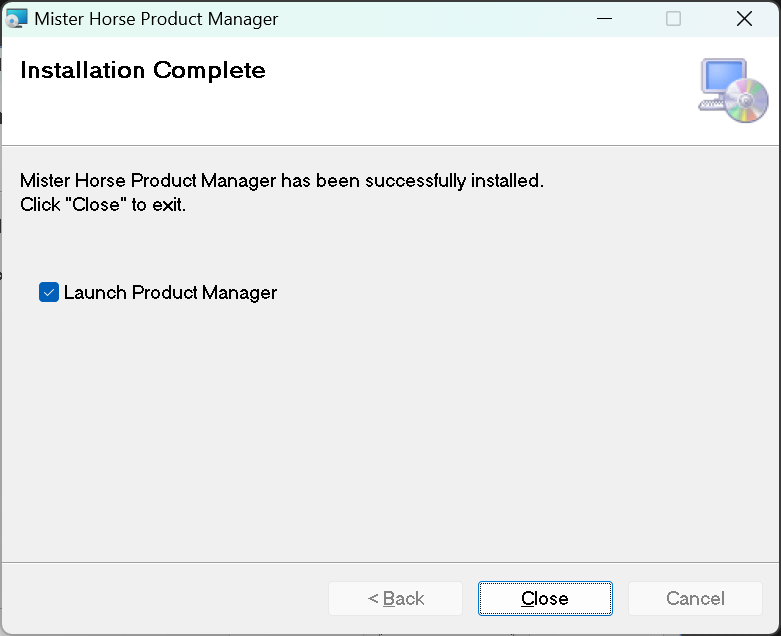The width and height of the screenshot is (781, 636).
Task: Click the computer and CD setup graphic
Action: coord(733,91)
